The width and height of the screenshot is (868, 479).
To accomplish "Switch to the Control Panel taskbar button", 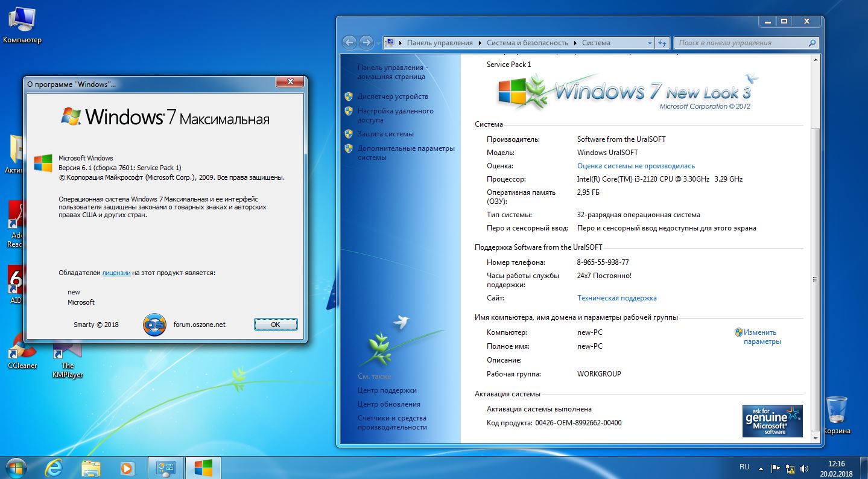I will point(165,467).
